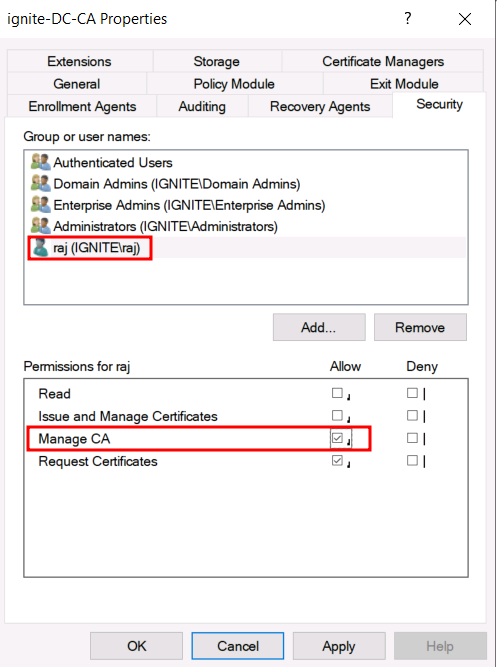Click the Remove button
Viewport: 497px width, 667px height.
[420, 327]
